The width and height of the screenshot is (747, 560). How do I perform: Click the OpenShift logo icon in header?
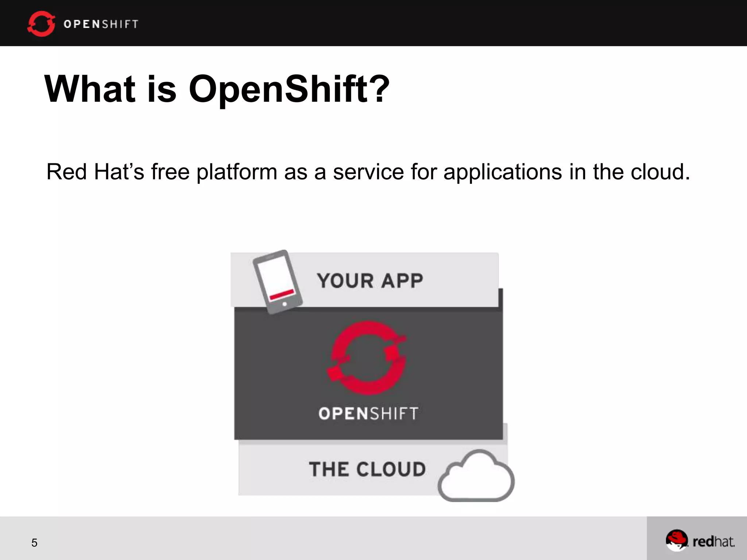(41, 24)
